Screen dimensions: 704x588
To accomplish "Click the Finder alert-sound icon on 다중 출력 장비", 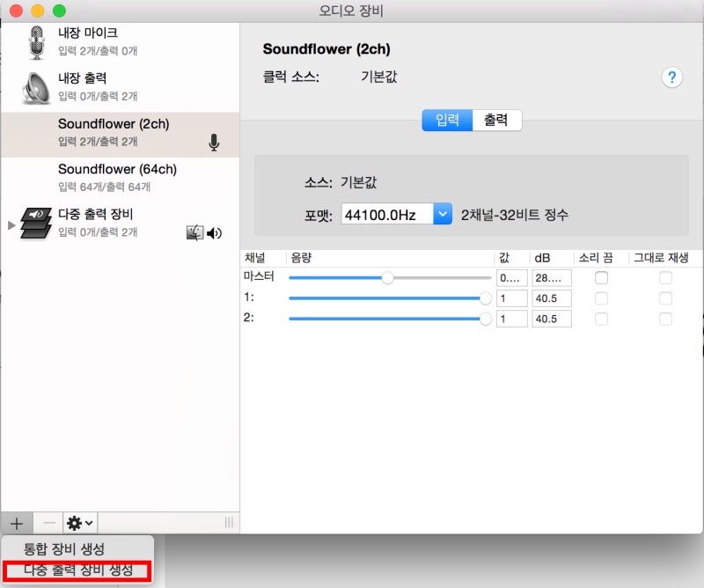I will point(194,232).
